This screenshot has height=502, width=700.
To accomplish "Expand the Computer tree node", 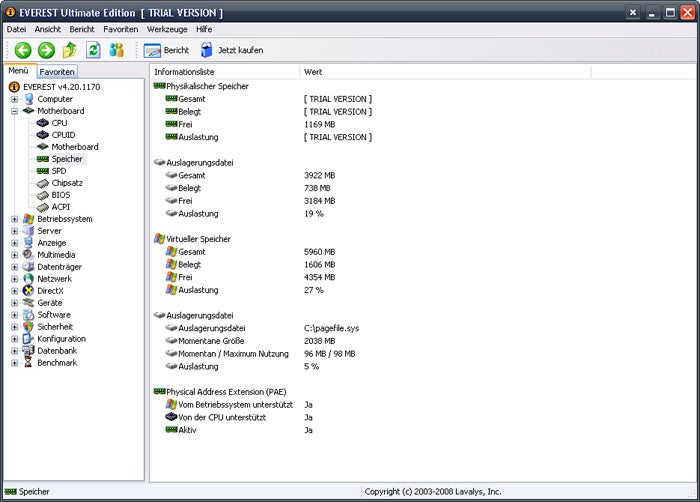I will click(14, 99).
